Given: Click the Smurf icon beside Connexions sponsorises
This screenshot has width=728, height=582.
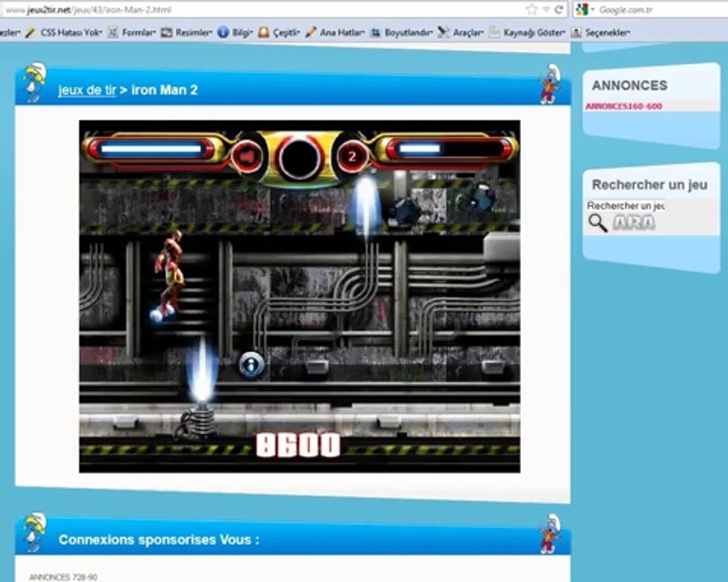Looking at the screenshot, I should [x=35, y=531].
